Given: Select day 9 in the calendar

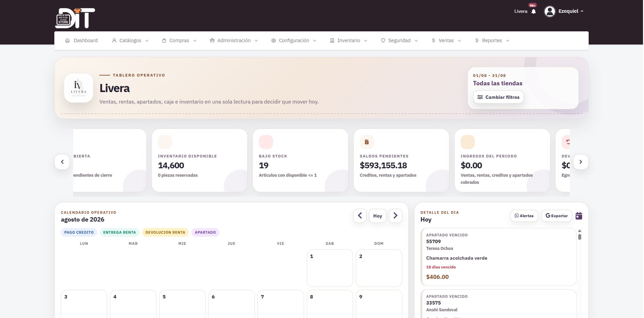Looking at the screenshot, I should 379,304.
